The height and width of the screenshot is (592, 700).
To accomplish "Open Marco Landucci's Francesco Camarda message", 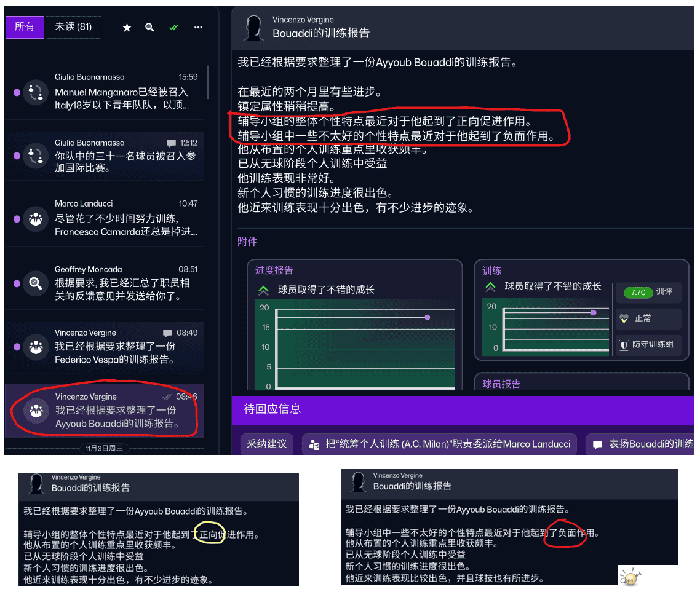I will [x=105, y=219].
